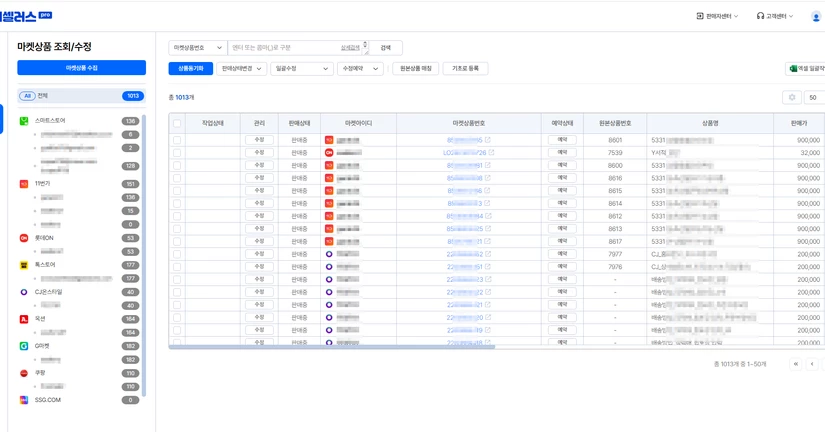Viewport: 825px width, 432px height.
Task: Open external link icon in row 8601
Action: click(488, 140)
